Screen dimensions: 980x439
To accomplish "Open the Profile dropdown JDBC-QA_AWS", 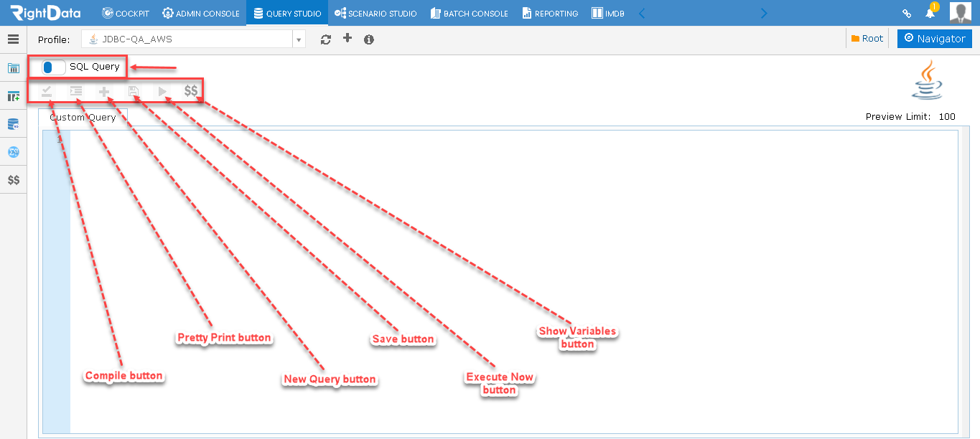I will click(x=193, y=39).
